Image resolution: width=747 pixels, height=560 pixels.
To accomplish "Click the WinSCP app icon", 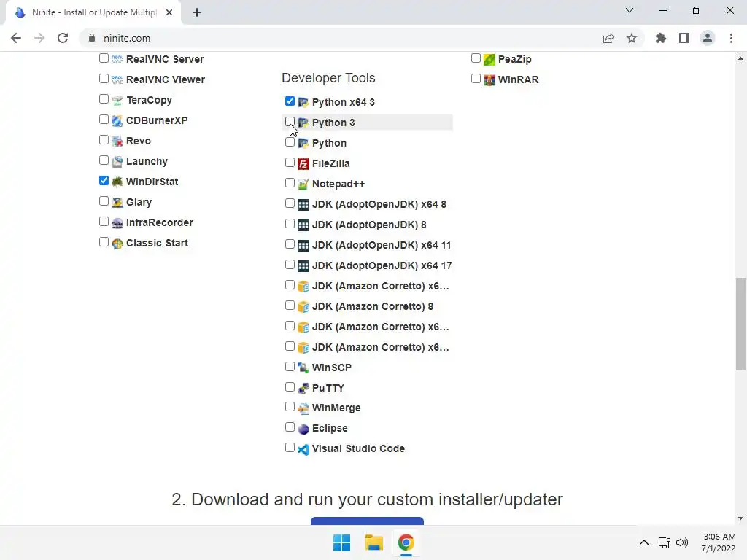I will (x=303, y=367).
